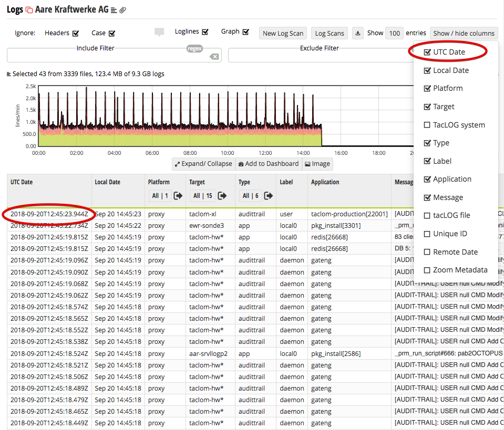This screenshot has height=430, width=504.
Task: Enable the Remote Date column
Action: click(427, 252)
